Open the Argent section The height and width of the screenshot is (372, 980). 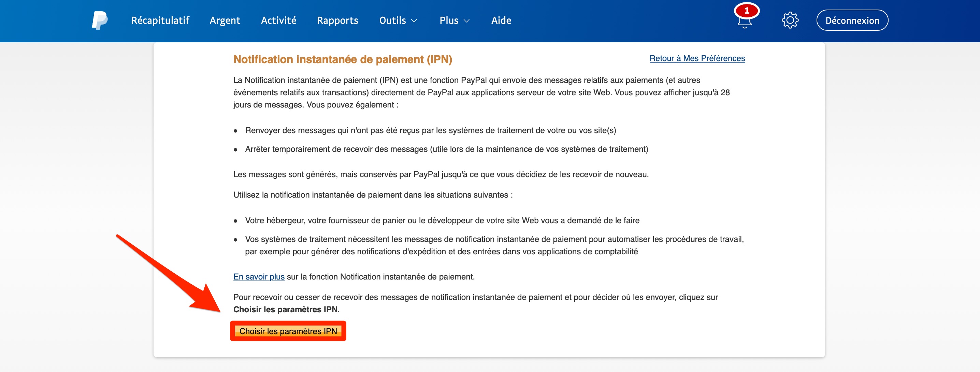(x=225, y=20)
